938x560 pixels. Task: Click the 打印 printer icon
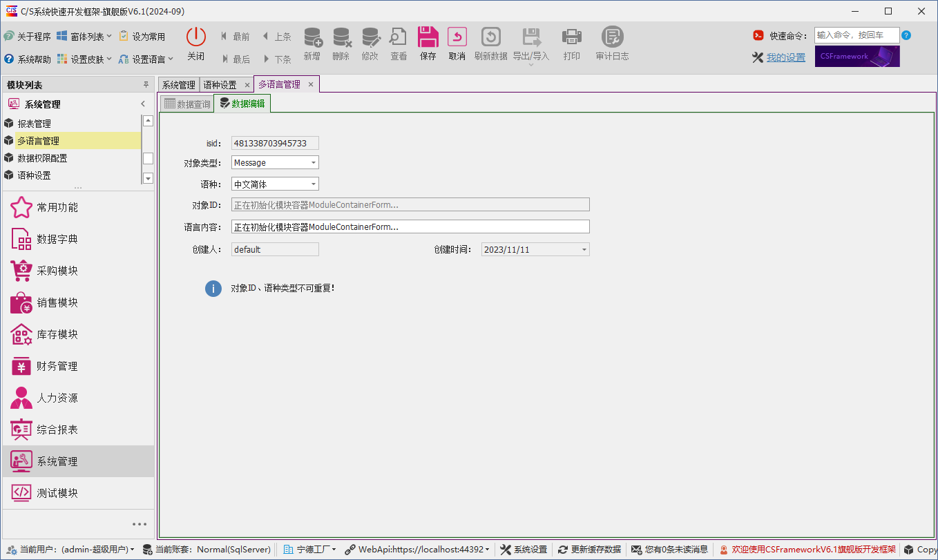point(572,37)
